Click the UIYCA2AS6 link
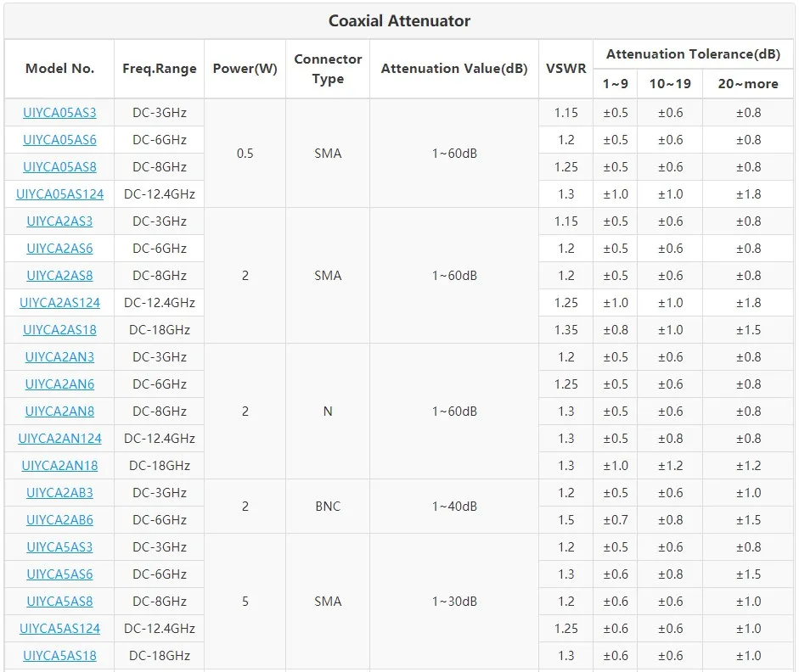 [x=59, y=249]
